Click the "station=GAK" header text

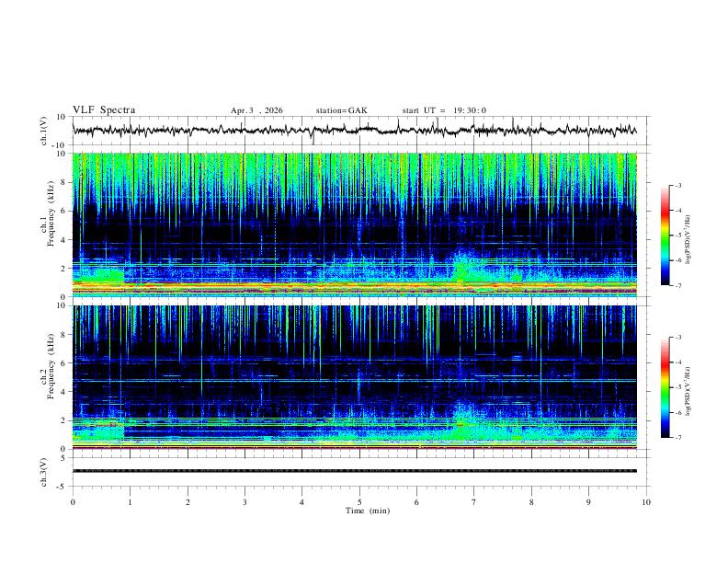click(x=341, y=110)
